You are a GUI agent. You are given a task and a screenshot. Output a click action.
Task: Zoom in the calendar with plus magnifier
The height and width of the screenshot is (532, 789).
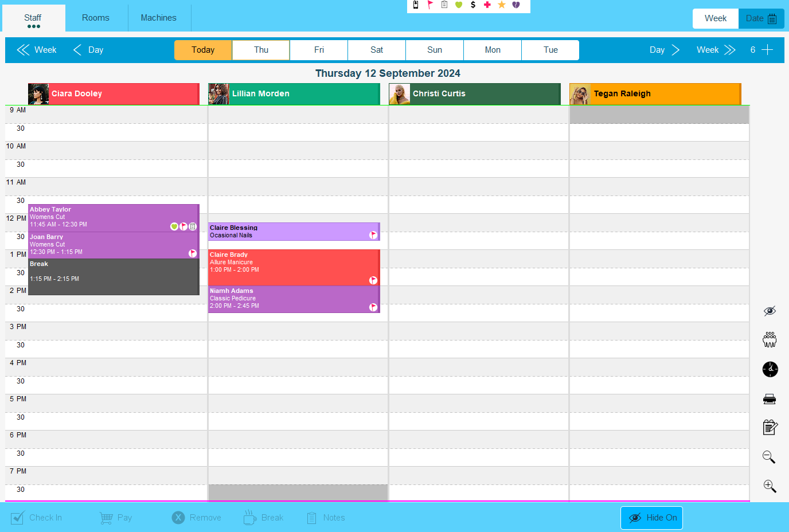click(770, 486)
